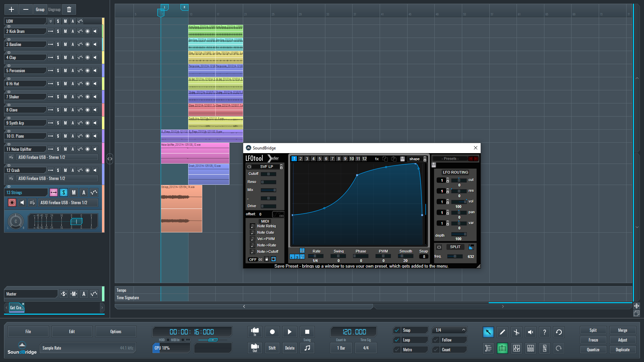Viewport: 644px width, 362px height.
Task: Select the arrow pointer tool
Action: (x=488, y=332)
